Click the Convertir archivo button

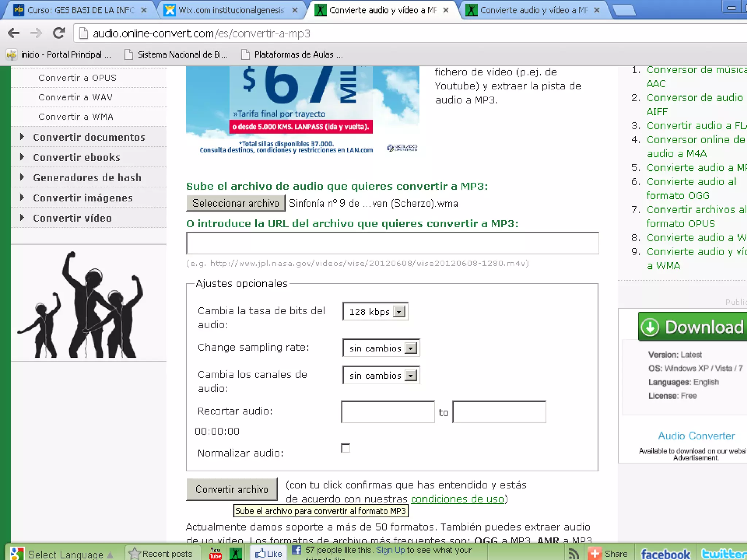232,489
